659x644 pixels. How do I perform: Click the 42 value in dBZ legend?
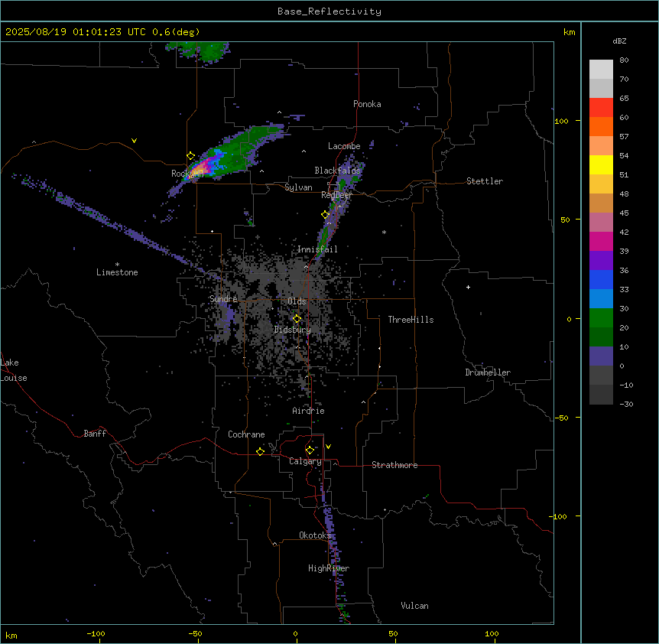(624, 232)
